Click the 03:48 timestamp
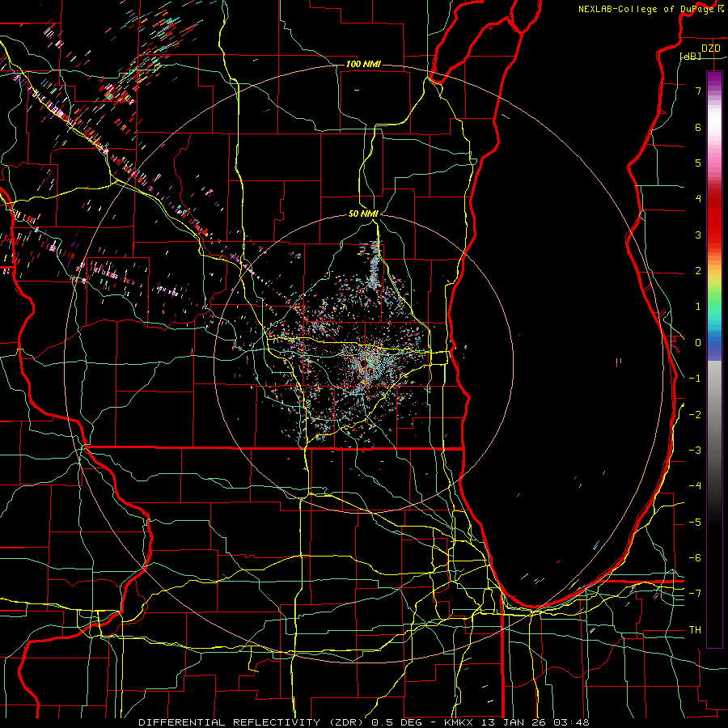 572,722
